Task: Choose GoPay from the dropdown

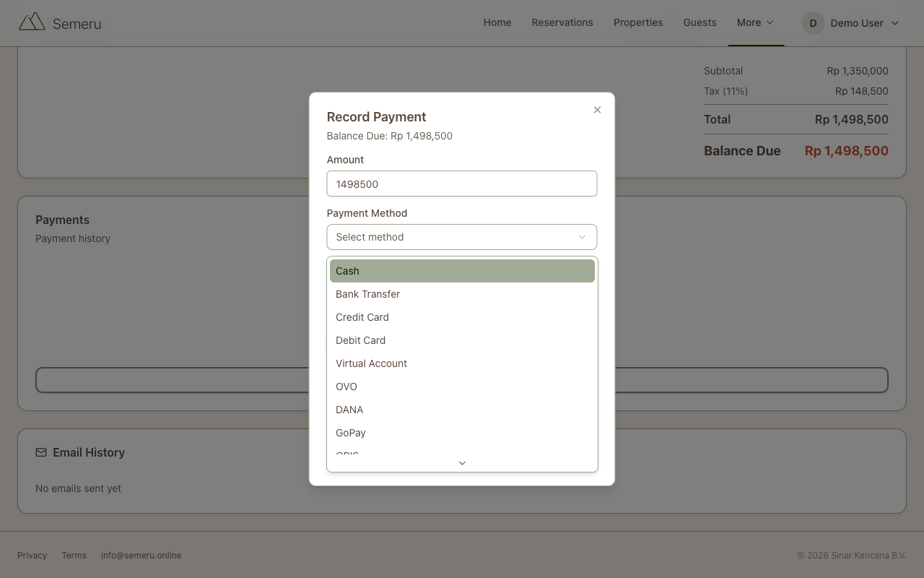Action: 462,433
